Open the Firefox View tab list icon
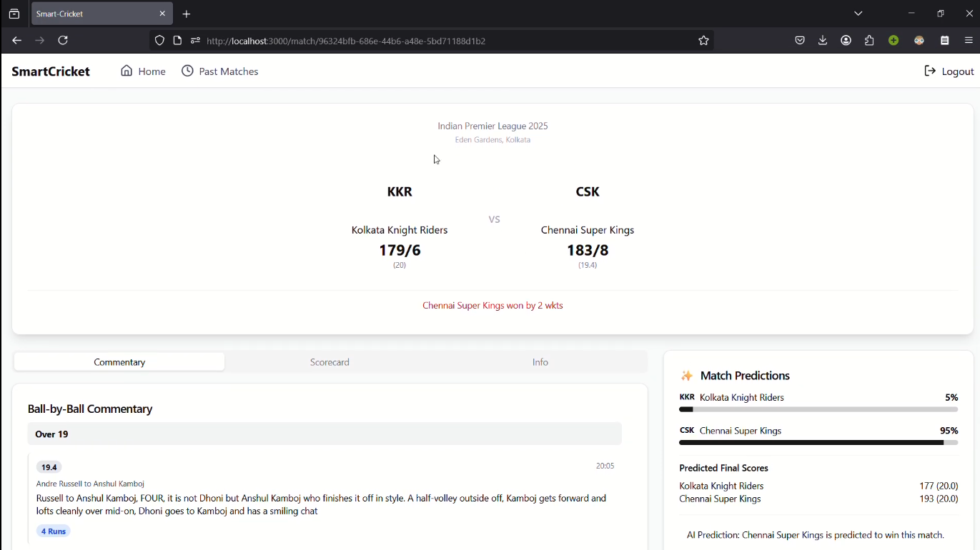The height and width of the screenshot is (550, 980). tap(14, 14)
